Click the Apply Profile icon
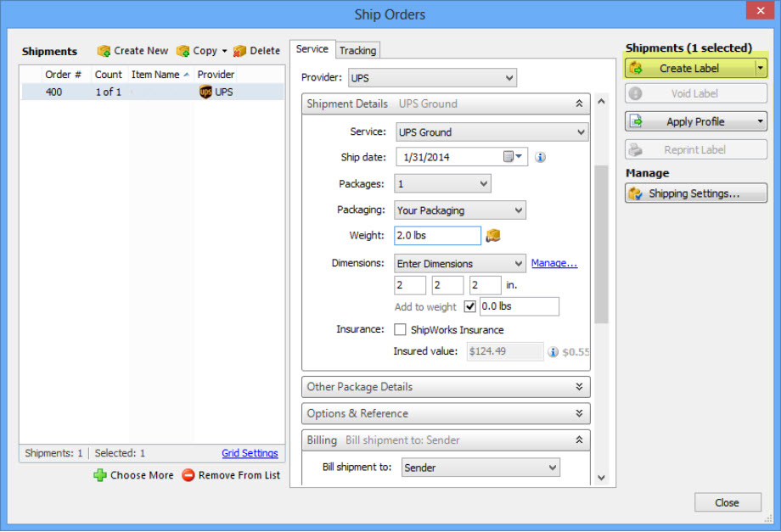 636,121
